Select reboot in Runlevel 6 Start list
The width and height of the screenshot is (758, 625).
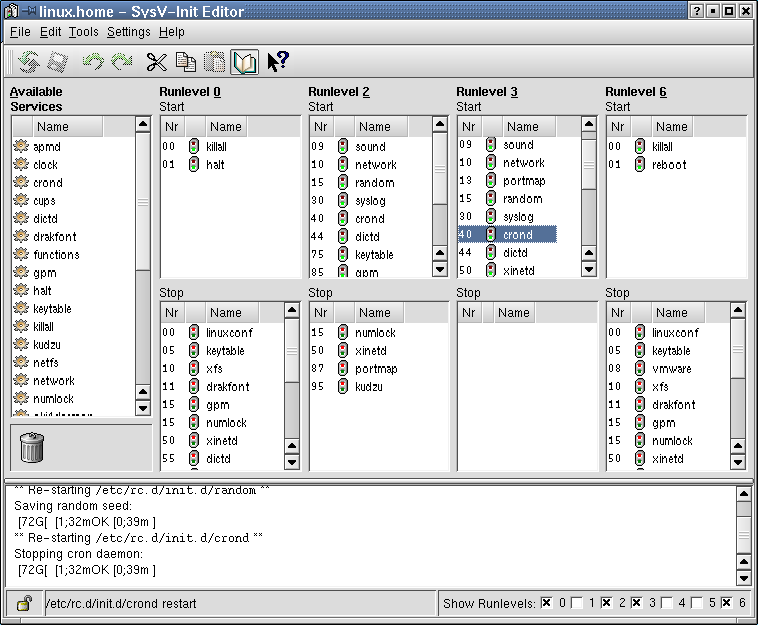[669, 165]
